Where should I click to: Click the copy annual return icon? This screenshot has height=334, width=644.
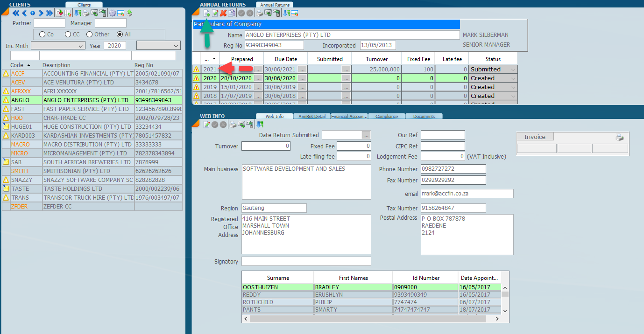232,13
